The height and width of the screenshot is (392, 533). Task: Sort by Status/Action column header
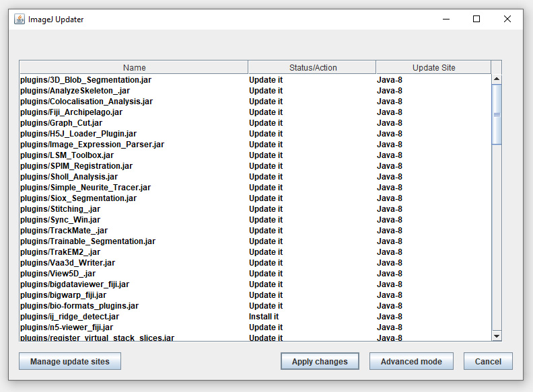coord(312,67)
